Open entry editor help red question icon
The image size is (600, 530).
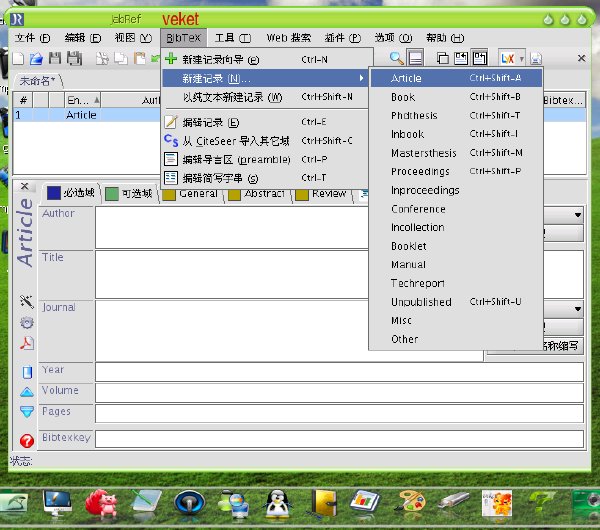[x=27, y=441]
